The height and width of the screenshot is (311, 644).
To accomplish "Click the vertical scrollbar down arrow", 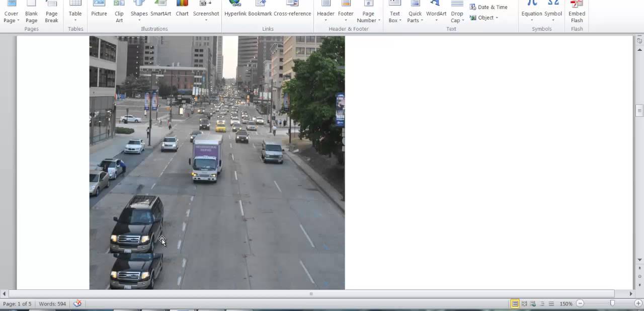I will point(639,260).
